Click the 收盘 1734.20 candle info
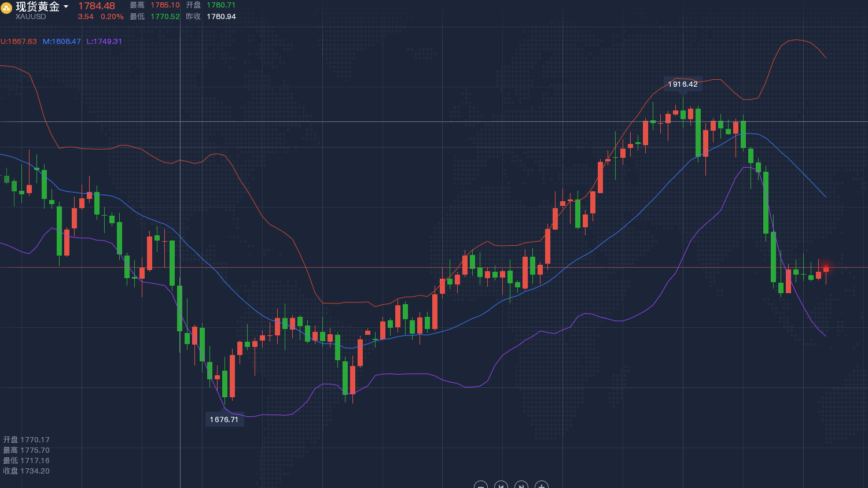Viewport: 868px width, 488px height. pos(27,471)
